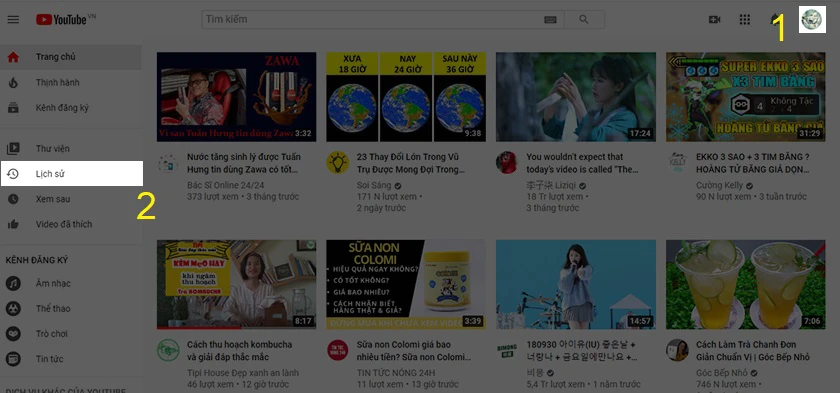Play the Sữa Non Colomi thumbnail
Viewport: 840px width, 393px height.
(x=406, y=284)
